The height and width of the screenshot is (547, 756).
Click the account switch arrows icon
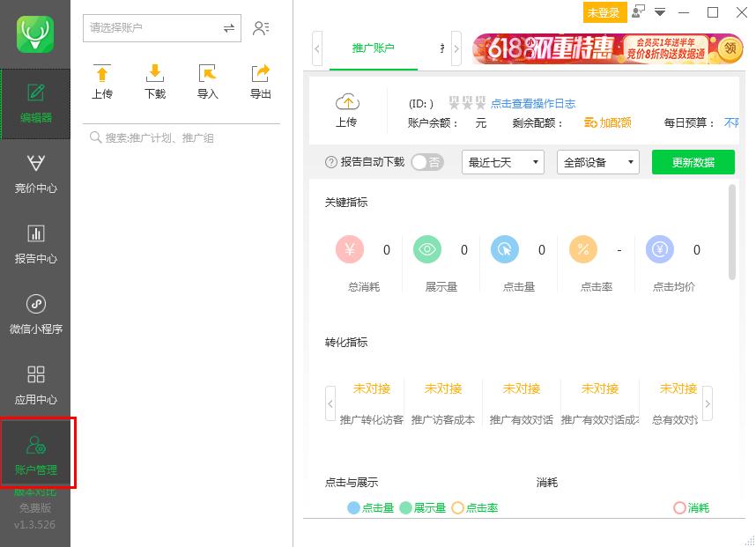227,27
